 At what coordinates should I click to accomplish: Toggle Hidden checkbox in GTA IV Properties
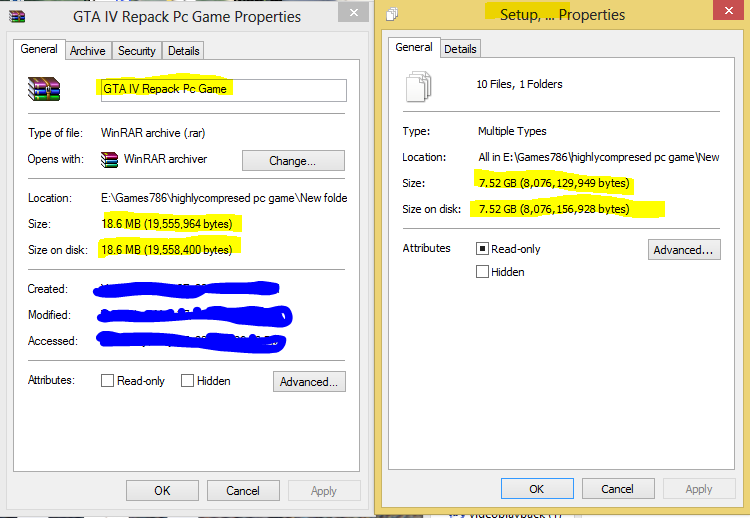(188, 381)
